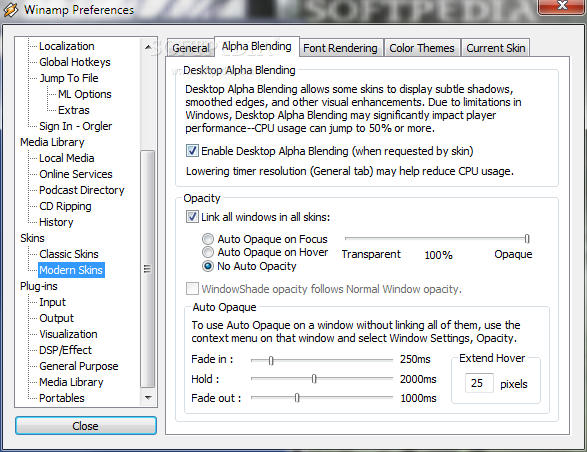Open Global Hotkeys preferences

[75, 62]
